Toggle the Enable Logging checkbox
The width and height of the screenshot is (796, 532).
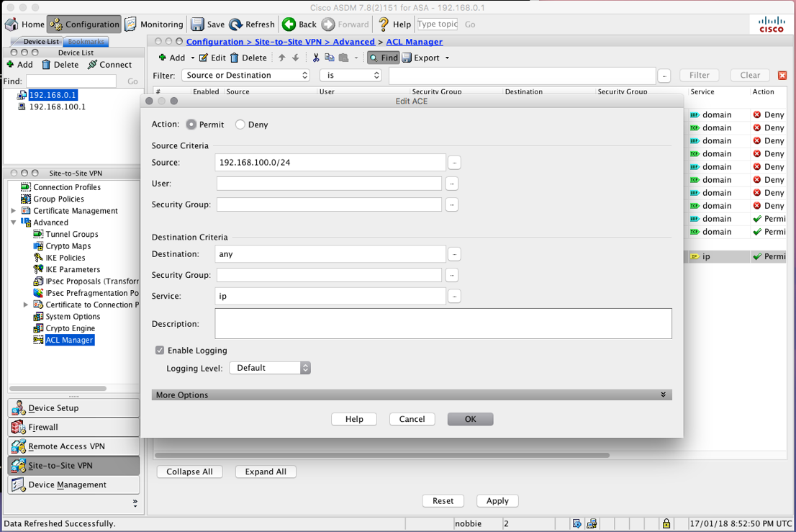[x=160, y=351]
